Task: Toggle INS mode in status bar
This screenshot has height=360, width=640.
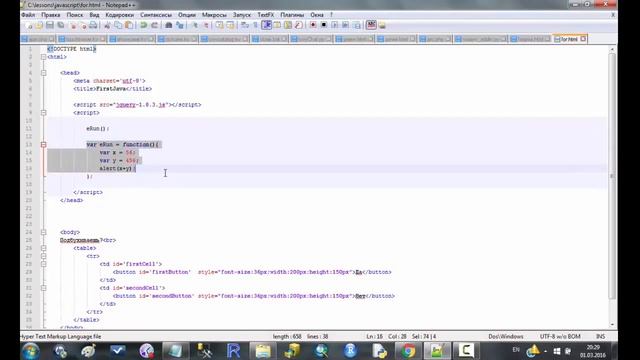Action: 600,337
